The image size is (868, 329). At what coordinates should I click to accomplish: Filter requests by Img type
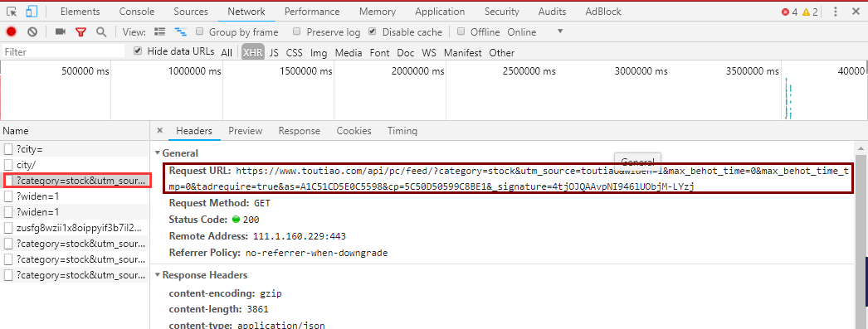pos(319,52)
